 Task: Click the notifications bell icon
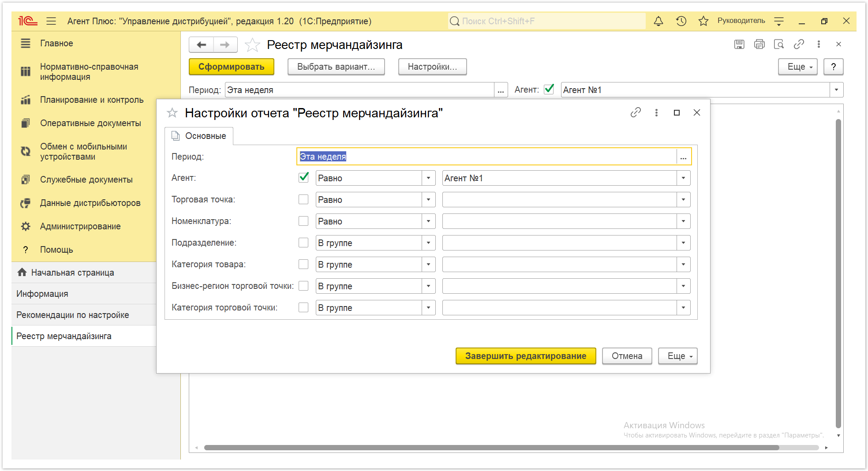point(658,21)
